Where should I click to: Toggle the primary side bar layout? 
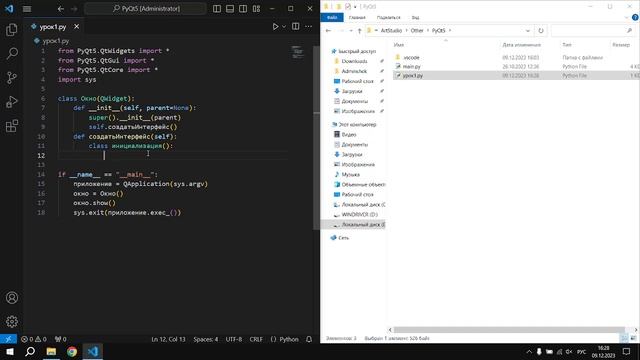coord(217,9)
